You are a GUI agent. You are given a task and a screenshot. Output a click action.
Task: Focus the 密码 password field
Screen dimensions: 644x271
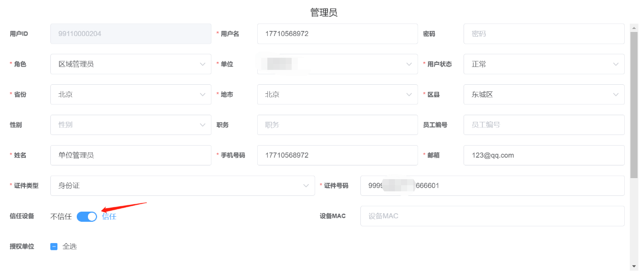[543, 34]
